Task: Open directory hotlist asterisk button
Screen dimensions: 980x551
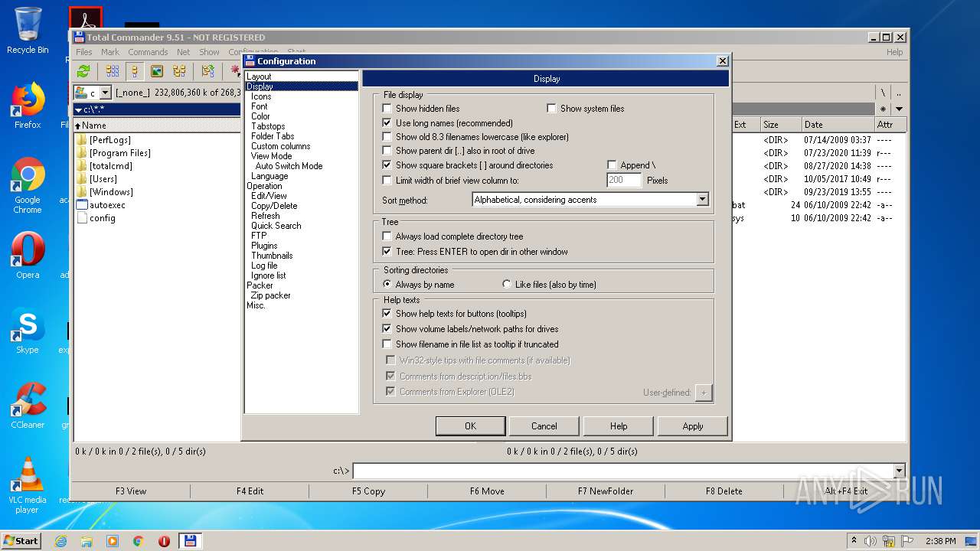Action: tap(883, 109)
